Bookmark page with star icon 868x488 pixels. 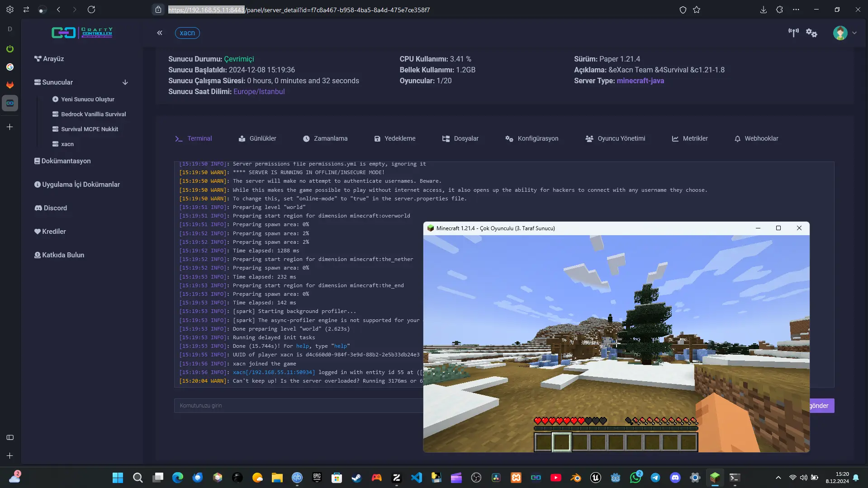point(697,9)
